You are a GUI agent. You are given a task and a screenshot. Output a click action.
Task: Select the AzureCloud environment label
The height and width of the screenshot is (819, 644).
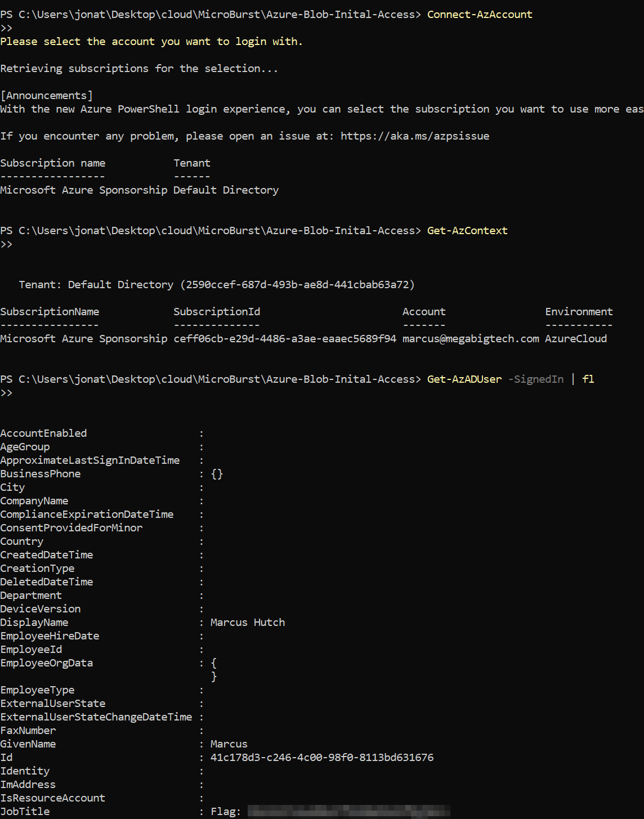(x=576, y=338)
